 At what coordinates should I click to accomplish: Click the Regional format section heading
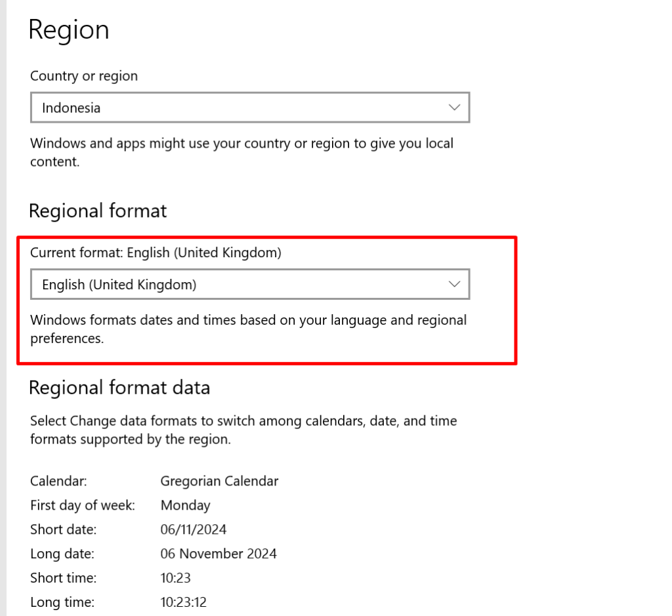(98, 211)
